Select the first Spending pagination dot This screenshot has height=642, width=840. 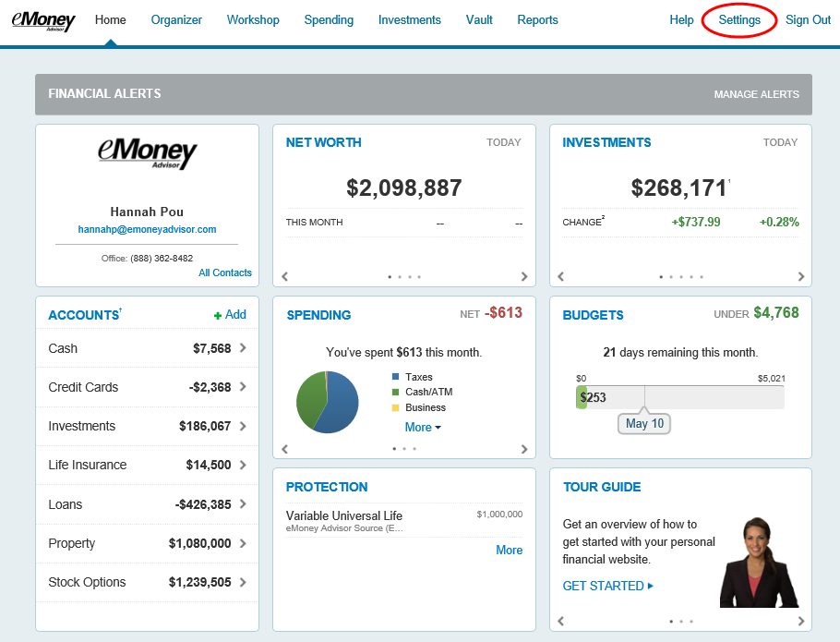394,449
